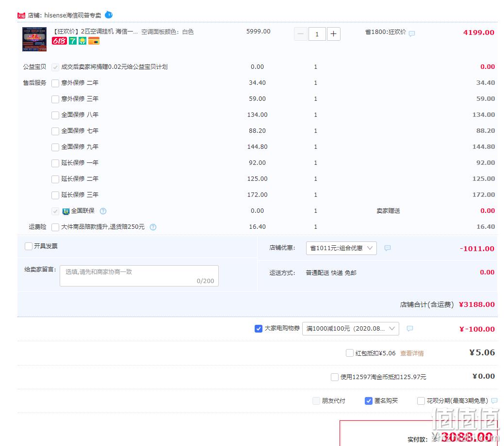Image resolution: width=504 pixels, height=446 pixels.
Task: Open the 满1000减100元 coupon dropdown
Action: click(x=351, y=329)
